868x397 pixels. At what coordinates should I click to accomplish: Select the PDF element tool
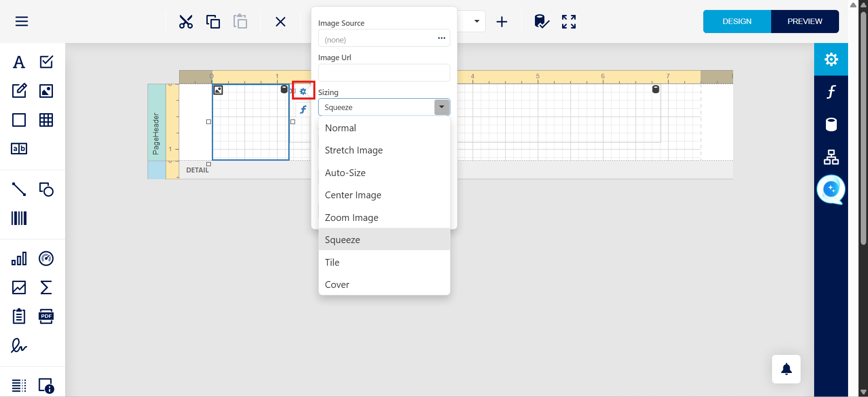click(x=46, y=316)
